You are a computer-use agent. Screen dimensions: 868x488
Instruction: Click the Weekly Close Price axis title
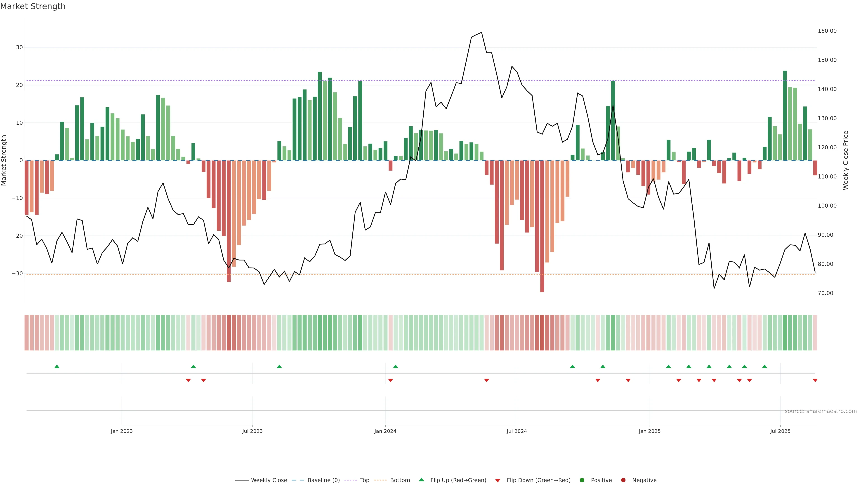click(x=845, y=160)
